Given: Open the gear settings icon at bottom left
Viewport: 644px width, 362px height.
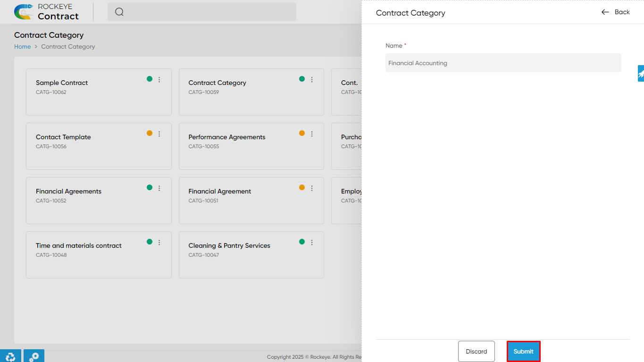Looking at the screenshot, I should coord(34,356).
